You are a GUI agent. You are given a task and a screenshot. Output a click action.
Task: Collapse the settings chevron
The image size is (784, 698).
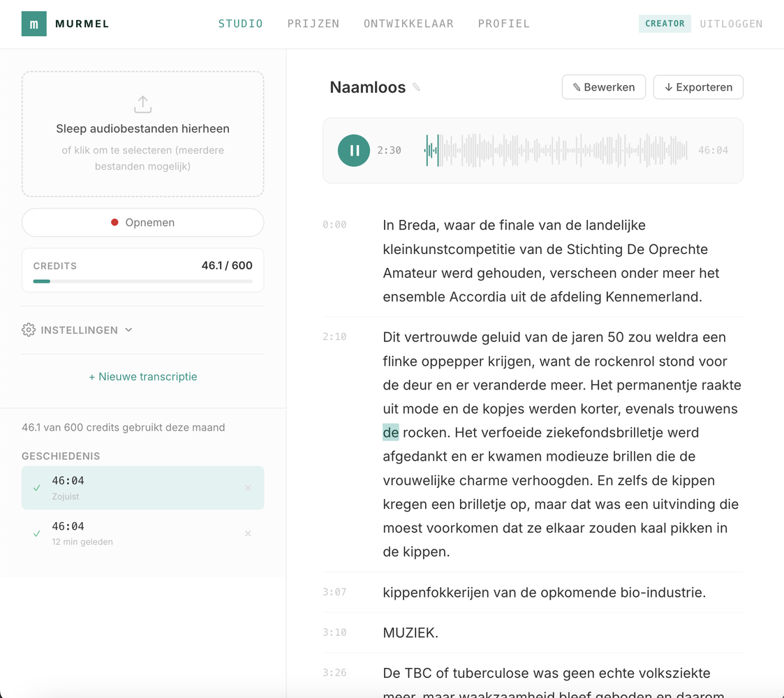pos(128,329)
